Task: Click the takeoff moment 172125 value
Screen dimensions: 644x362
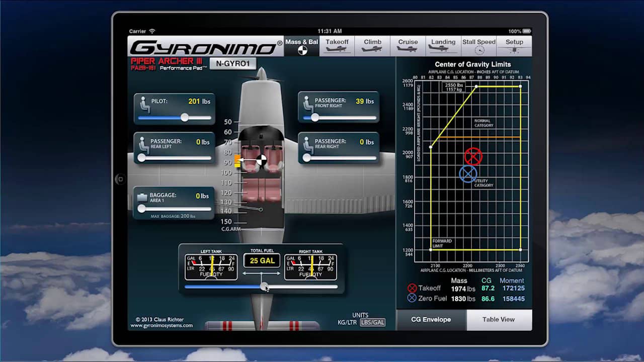Action: coord(513,289)
